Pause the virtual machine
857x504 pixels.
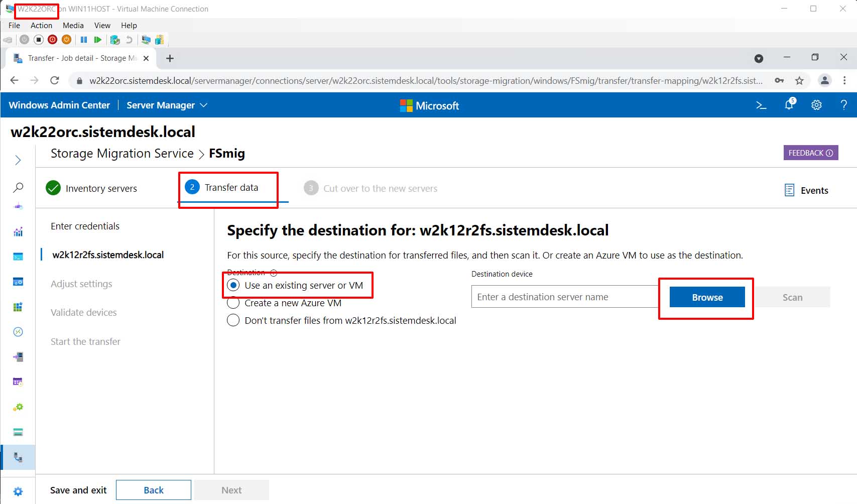click(84, 40)
